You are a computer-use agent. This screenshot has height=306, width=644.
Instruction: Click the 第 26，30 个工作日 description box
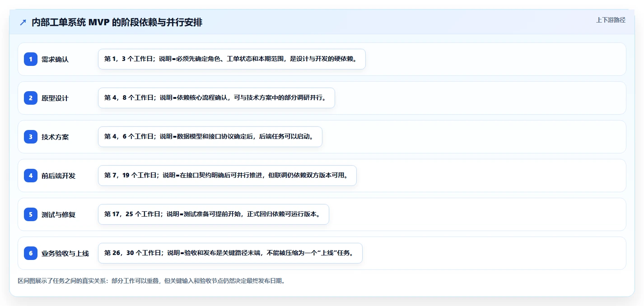click(x=230, y=253)
